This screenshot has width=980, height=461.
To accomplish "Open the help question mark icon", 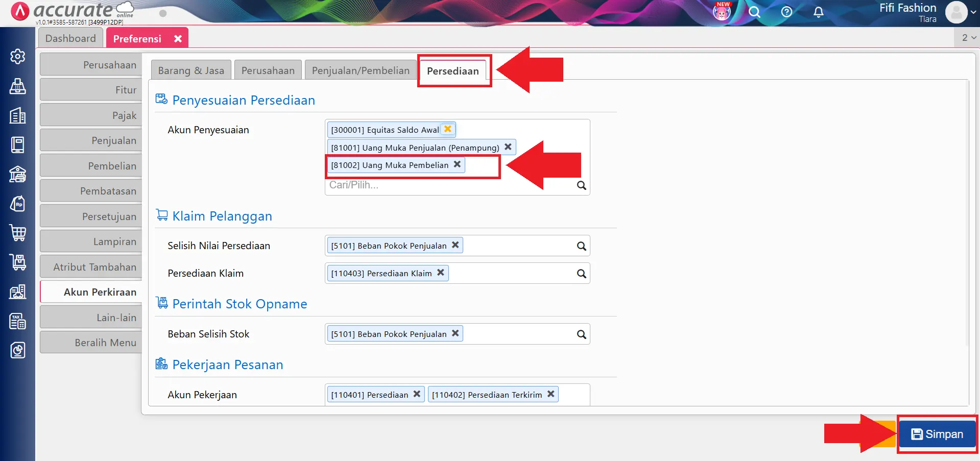I will click(x=786, y=12).
